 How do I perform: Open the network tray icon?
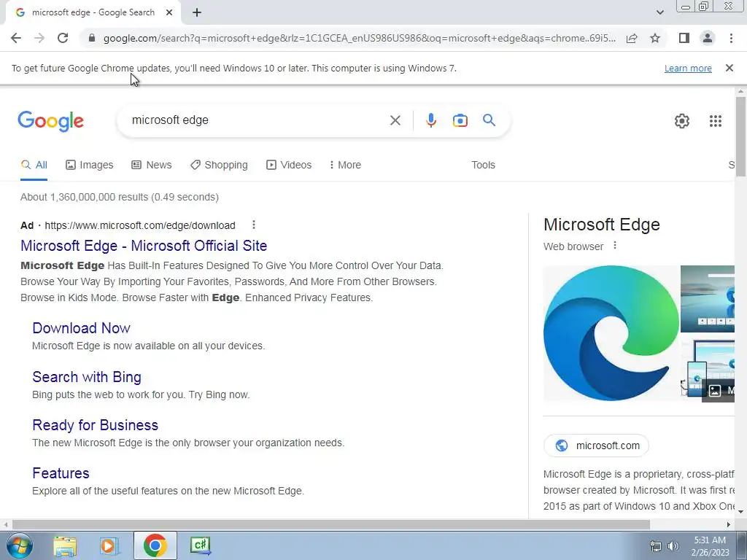click(x=656, y=546)
